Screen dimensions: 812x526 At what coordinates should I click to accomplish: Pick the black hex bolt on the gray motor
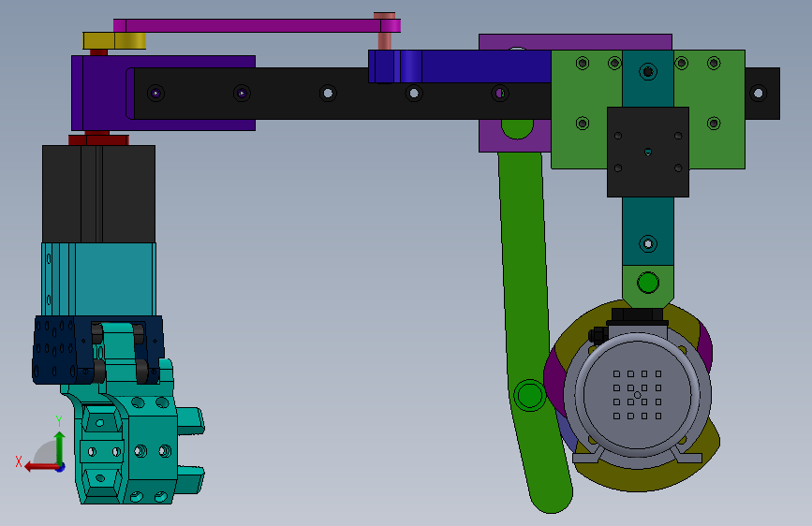pos(598,336)
